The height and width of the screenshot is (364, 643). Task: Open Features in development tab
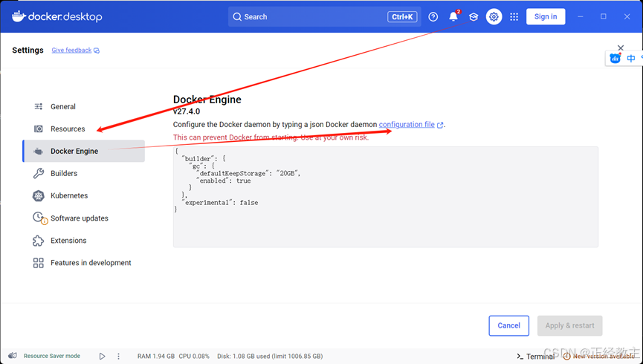[x=84, y=263]
